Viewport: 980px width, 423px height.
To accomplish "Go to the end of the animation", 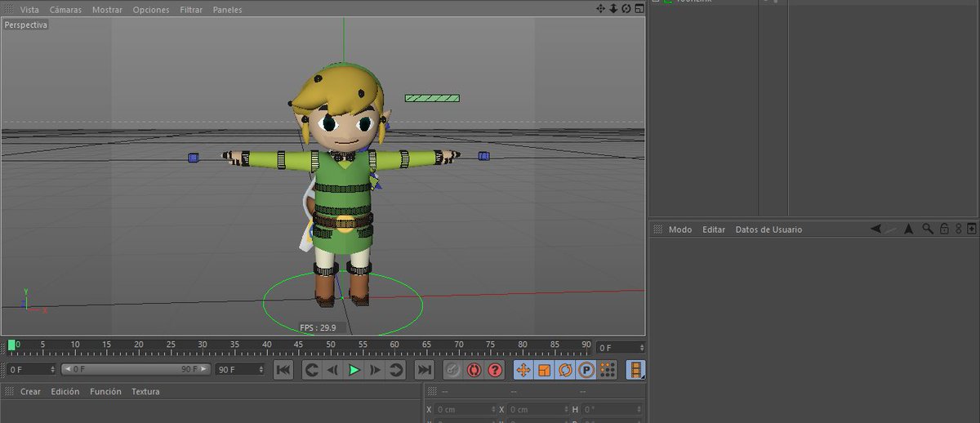I will [424, 370].
